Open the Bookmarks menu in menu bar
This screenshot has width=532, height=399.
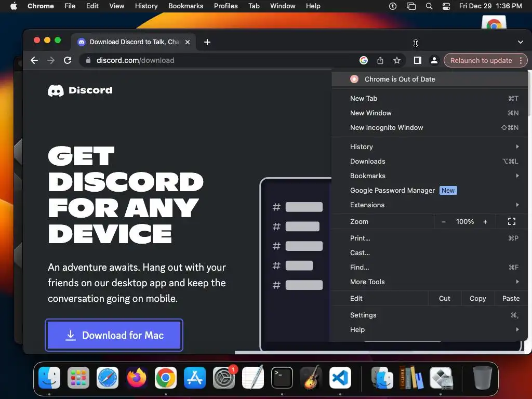[x=185, y=6]
